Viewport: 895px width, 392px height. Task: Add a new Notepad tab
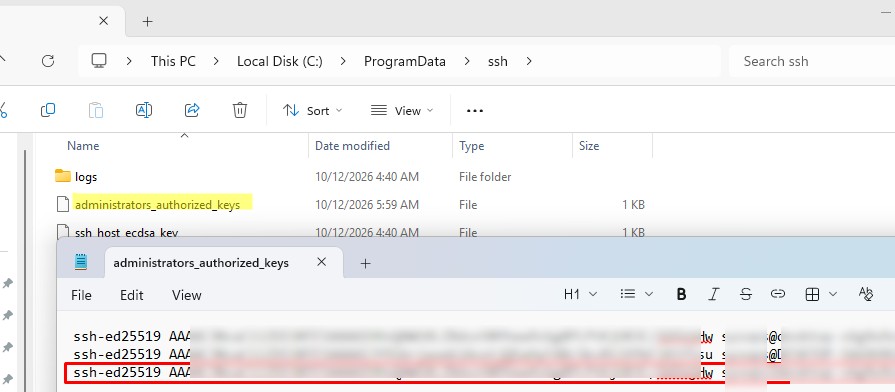(366, 263)
